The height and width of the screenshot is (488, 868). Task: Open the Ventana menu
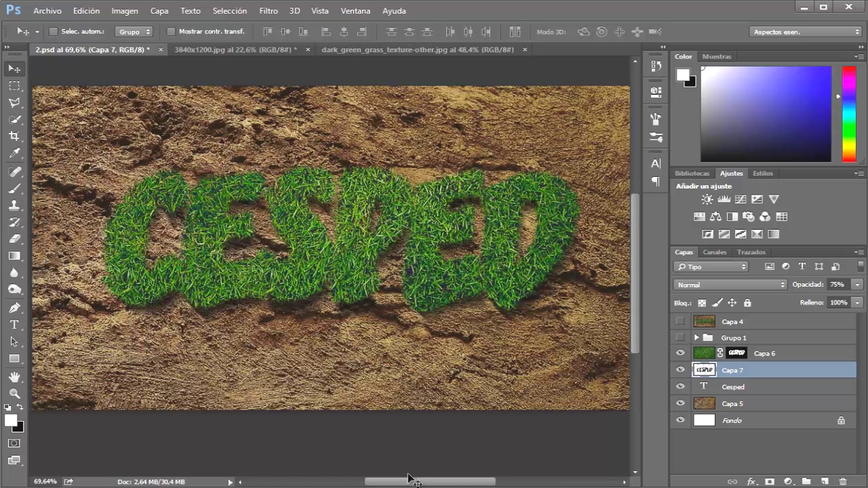point(355,11)
